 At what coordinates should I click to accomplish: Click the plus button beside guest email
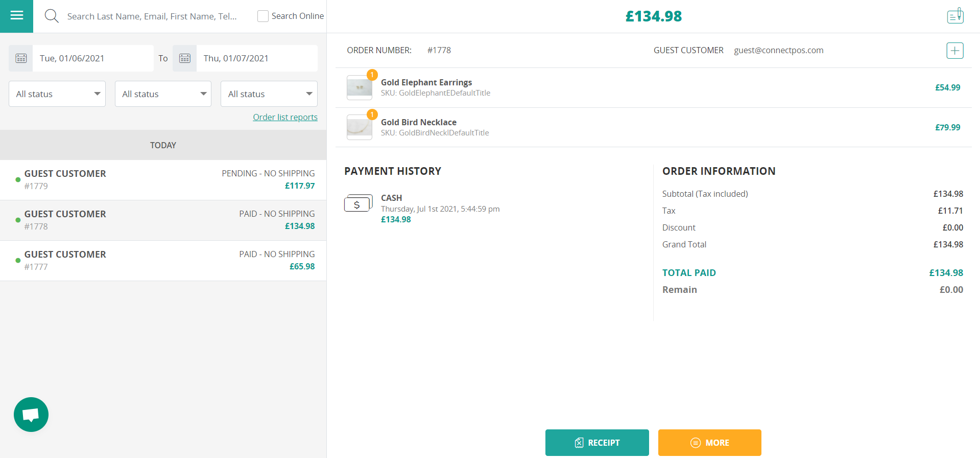955,51
